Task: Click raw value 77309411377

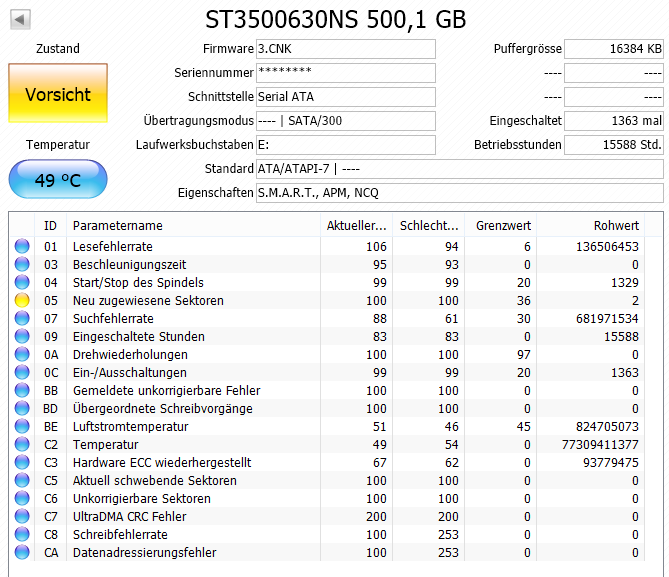Action: [x=600, y=445]
